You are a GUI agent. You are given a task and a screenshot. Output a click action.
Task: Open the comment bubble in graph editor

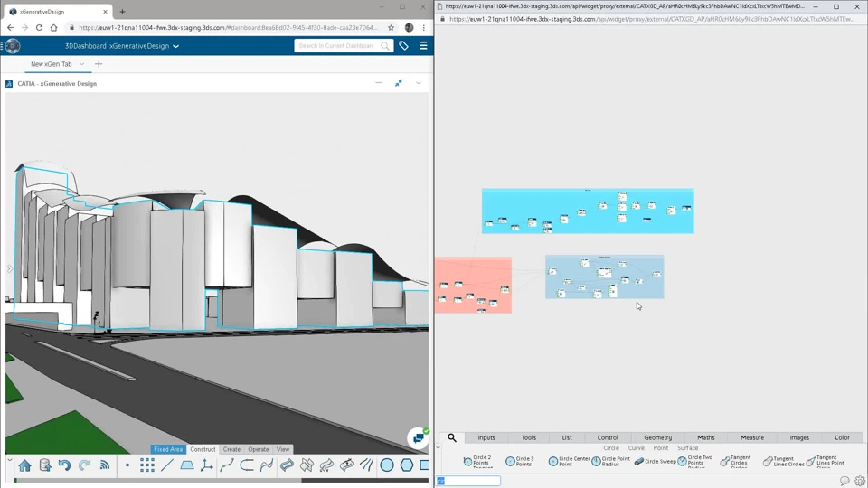click(844, 482)
